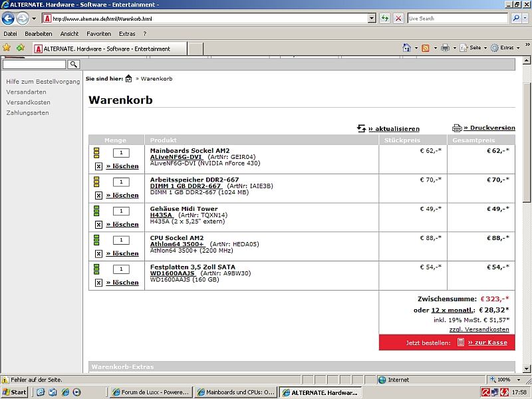The height and width of the screenshot is (399, 532).
Task: Open a new blank tab
Action: (196, 49)
